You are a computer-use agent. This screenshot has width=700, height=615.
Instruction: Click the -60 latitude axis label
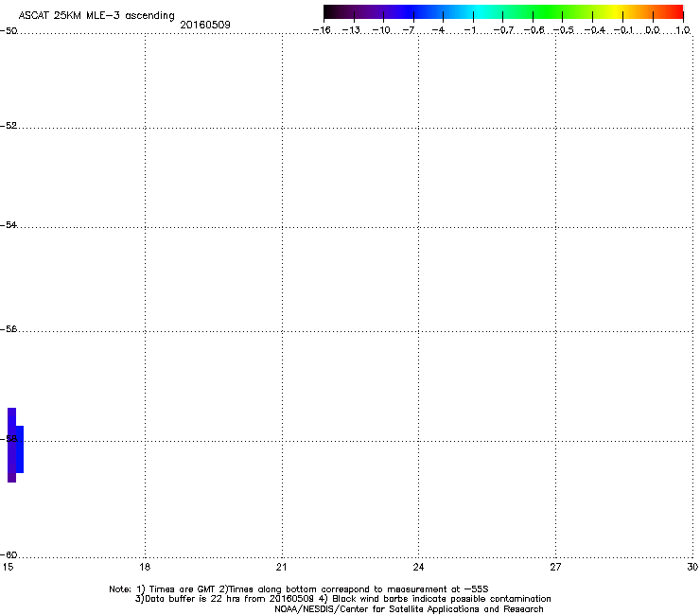[9, 555]
